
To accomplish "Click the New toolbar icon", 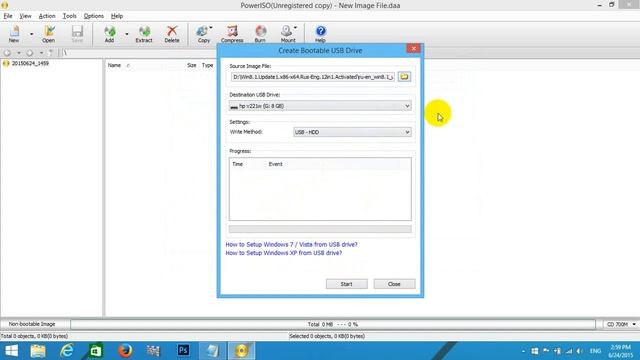I will (14, 34).
